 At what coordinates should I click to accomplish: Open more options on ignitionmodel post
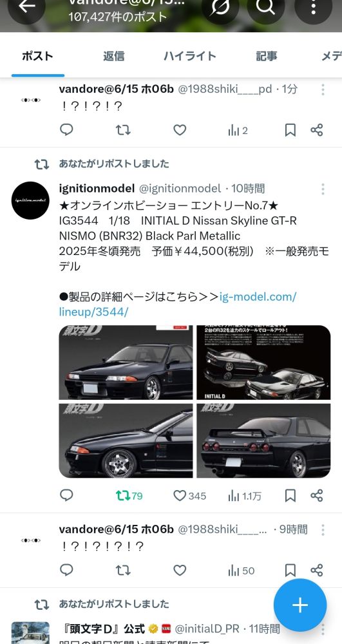pyautogui.click(x=323, y=189)
